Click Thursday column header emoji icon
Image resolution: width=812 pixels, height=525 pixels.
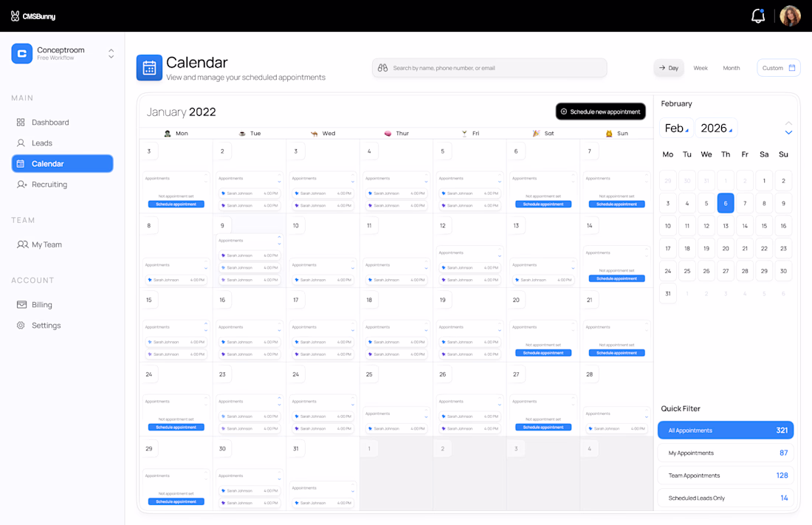tap(388, 133)
